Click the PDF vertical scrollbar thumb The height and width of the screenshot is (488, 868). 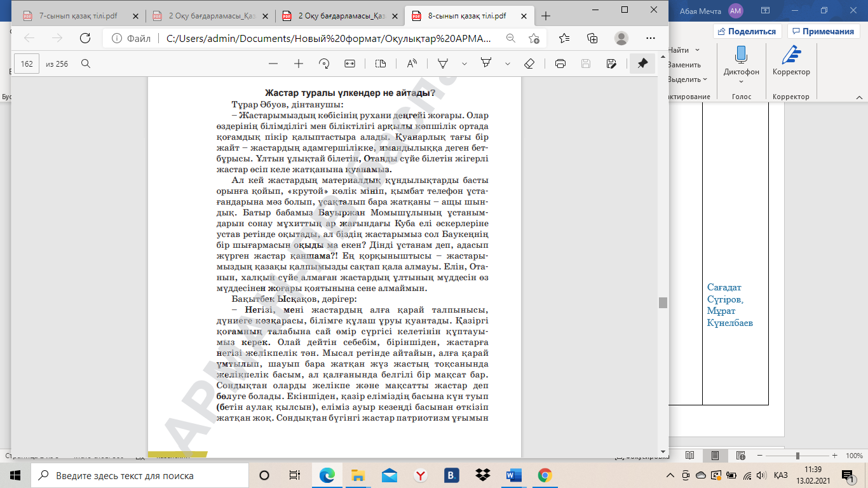[x=663, y=302]
